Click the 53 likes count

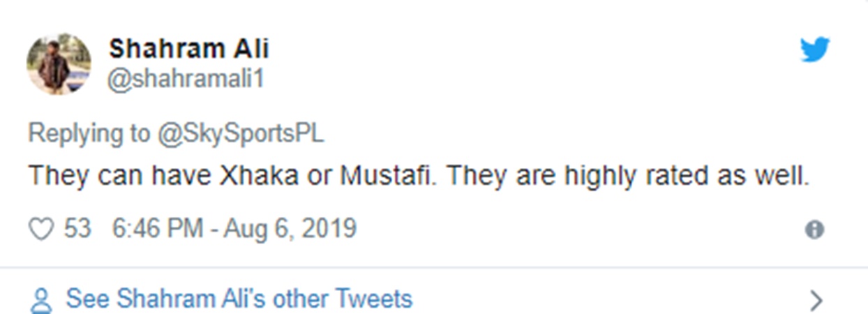[x=77, y=229]
